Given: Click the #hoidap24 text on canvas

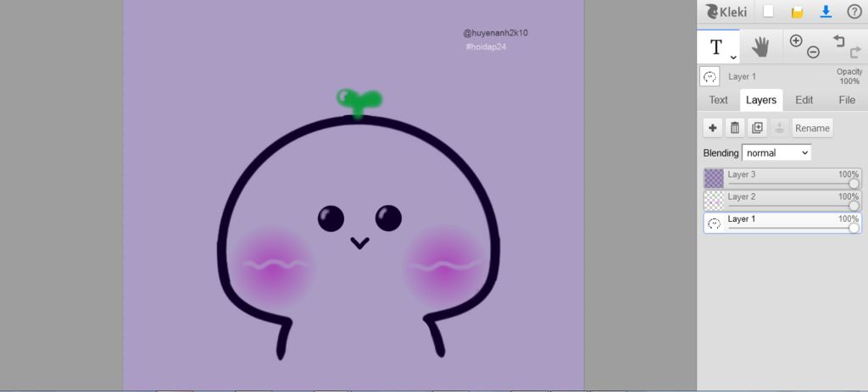Looking at the screenshot, I should [x=486, y=47].
